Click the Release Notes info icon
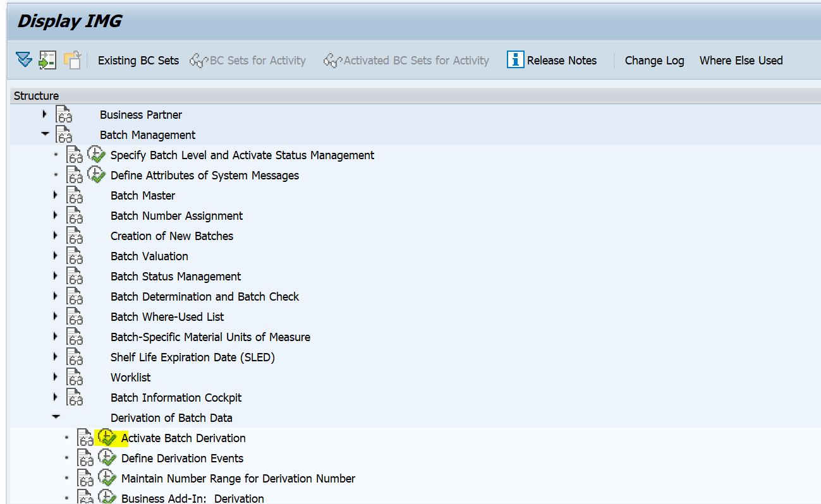821x504 pixels. [x=514, y=59]
